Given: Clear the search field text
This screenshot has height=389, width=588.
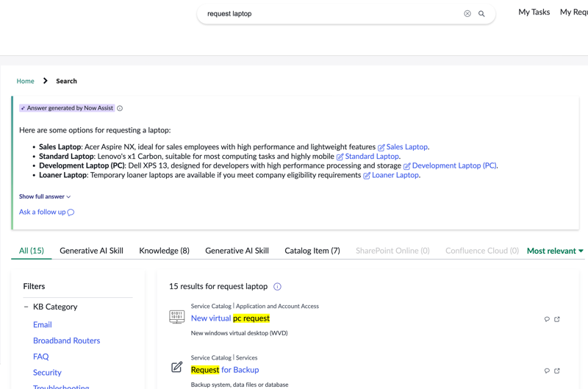Looking at the screenshot, I should (467, 14).
